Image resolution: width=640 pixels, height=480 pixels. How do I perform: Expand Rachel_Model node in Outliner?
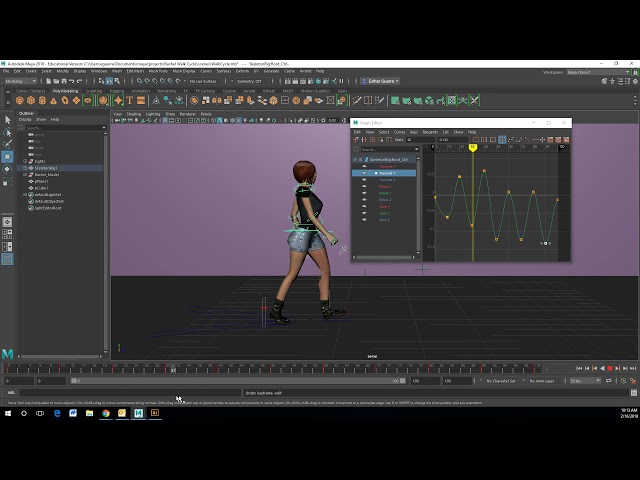point(25,175)
